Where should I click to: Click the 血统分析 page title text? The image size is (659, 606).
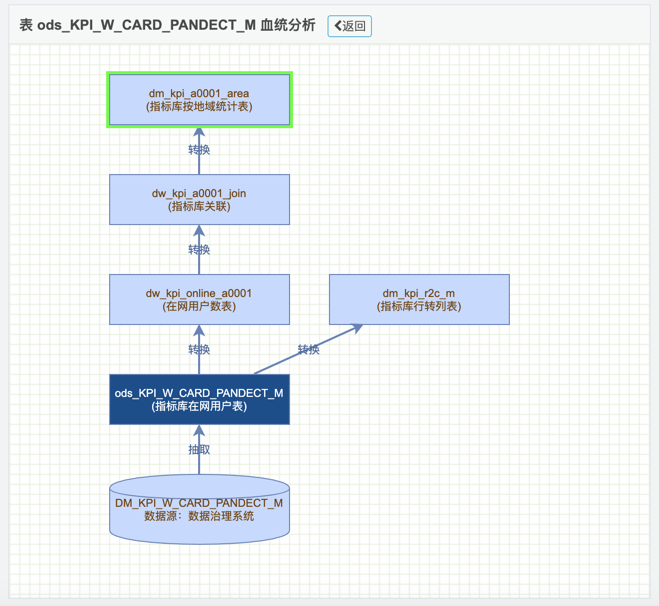pos(288,26)
